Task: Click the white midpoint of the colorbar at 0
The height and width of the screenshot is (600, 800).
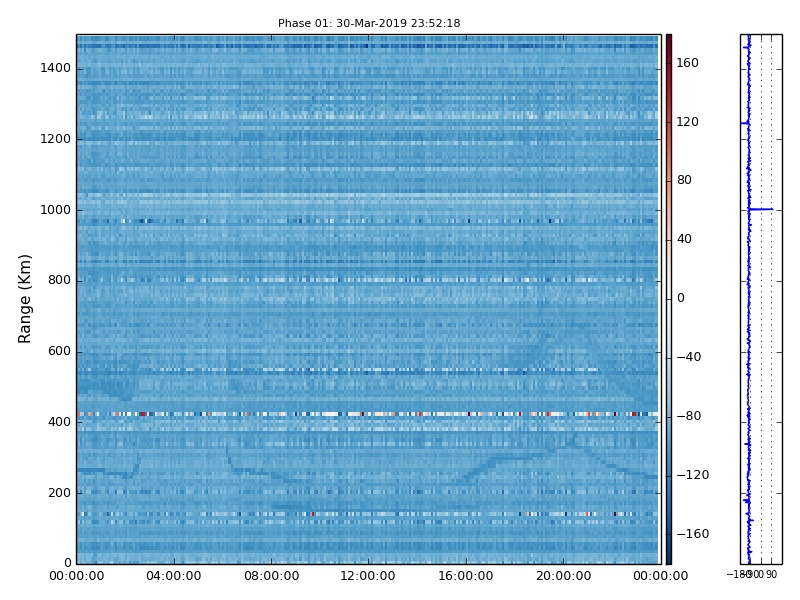Action: [669, 299]
